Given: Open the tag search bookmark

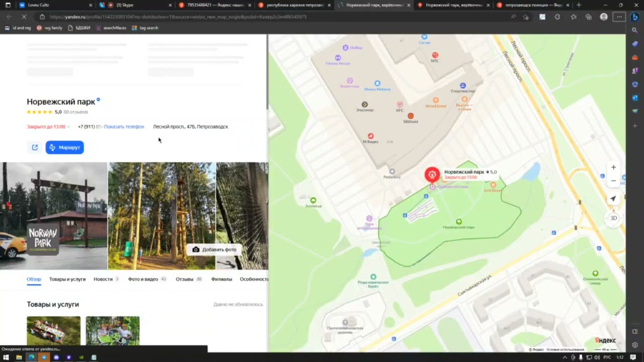Looking at the screenshot, I should [145, 28].
